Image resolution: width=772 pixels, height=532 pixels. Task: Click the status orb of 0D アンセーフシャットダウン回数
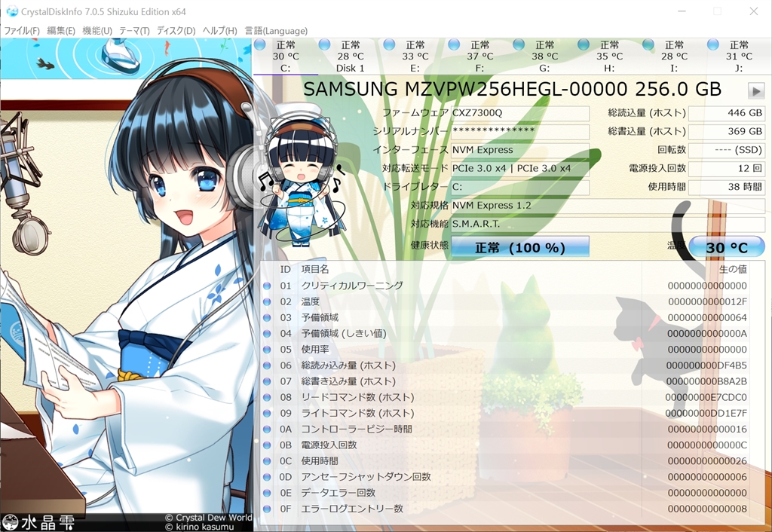click(x=267, y=477)
